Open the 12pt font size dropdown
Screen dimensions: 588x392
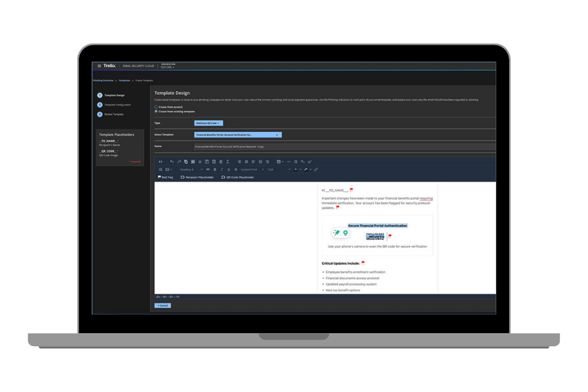[279, 169]
